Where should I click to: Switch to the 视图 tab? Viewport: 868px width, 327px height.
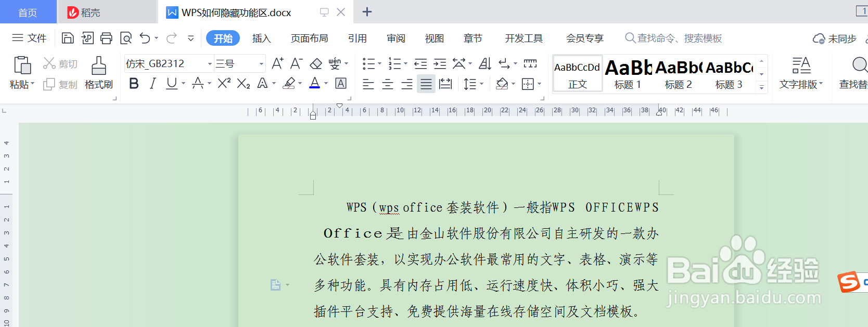(435, 38)
